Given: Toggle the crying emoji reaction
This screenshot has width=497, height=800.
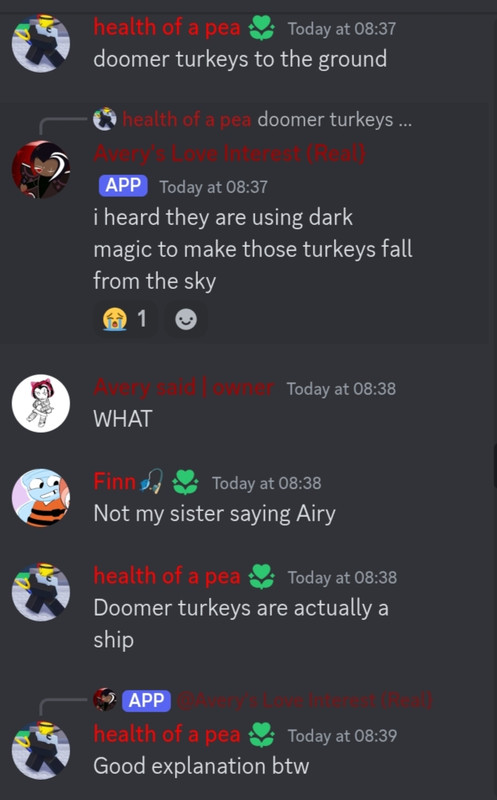Looking at the screenshot, I should click(x=125, y=319).
